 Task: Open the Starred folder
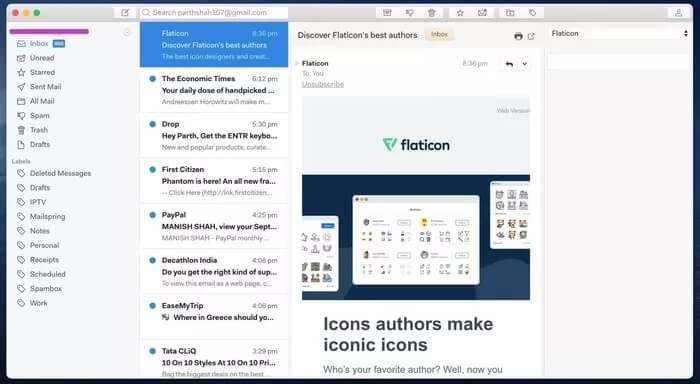(x=42, y=72)
